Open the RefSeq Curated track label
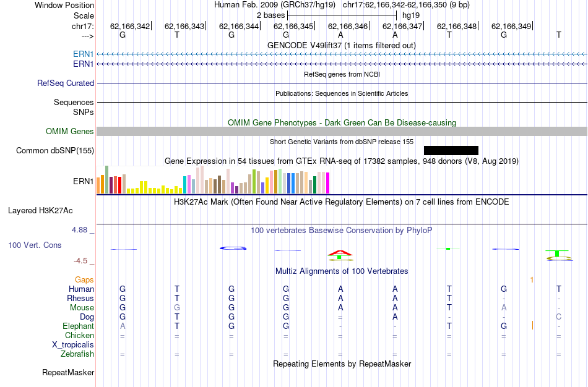This screenshot has width=588, height=387. 66,83
